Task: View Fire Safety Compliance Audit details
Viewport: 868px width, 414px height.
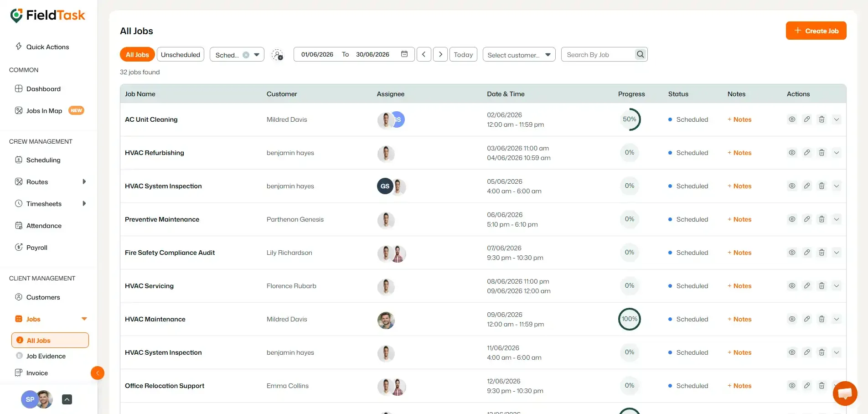Action: click(792, 253)
